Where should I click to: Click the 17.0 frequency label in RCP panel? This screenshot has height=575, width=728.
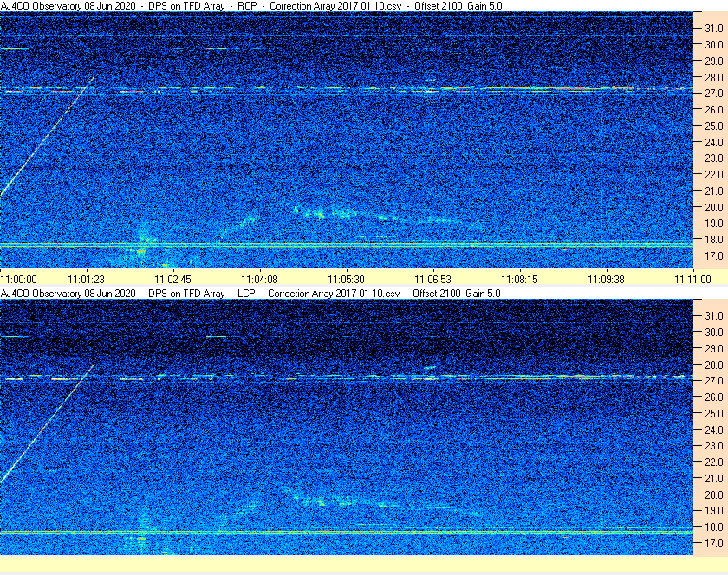[714, 255]
